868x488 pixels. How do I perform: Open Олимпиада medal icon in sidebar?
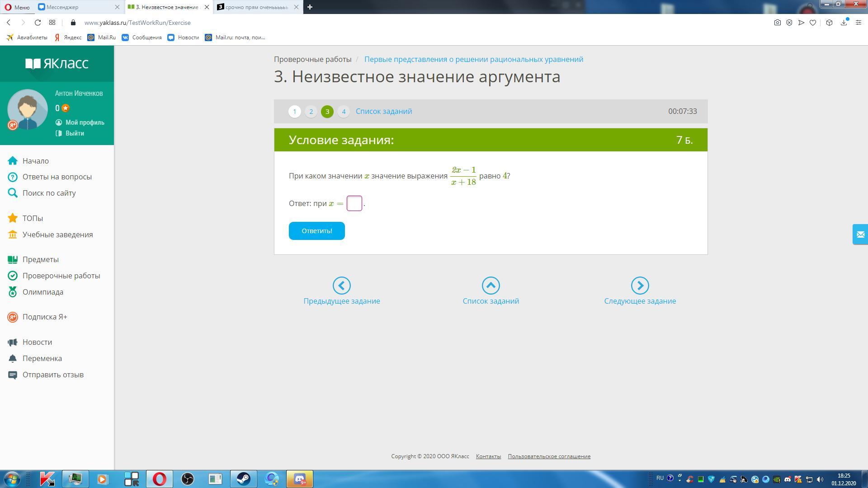[x=13, y=292]
